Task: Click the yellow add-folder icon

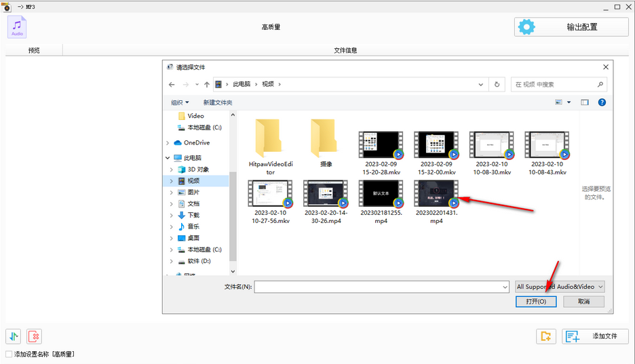Action: (545, 336)
